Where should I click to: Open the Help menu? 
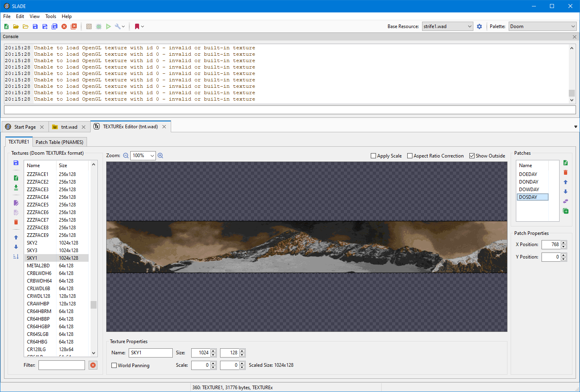(x=67, y=16)
